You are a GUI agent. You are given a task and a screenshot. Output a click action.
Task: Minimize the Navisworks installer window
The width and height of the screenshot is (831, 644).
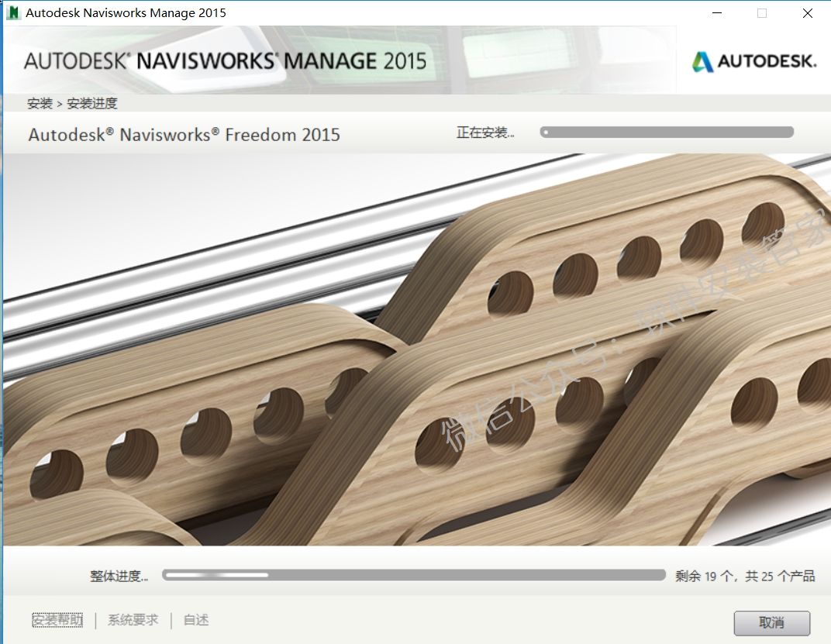pos(715,13)
